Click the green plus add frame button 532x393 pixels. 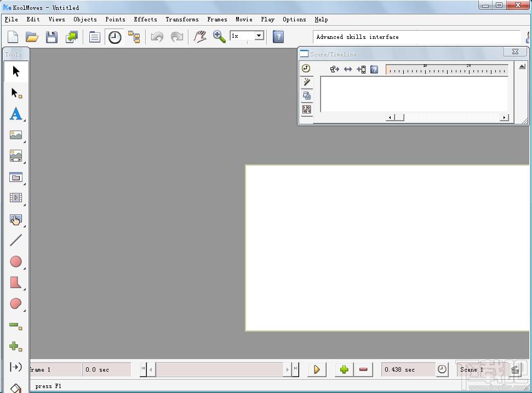[x=344, y=369]
